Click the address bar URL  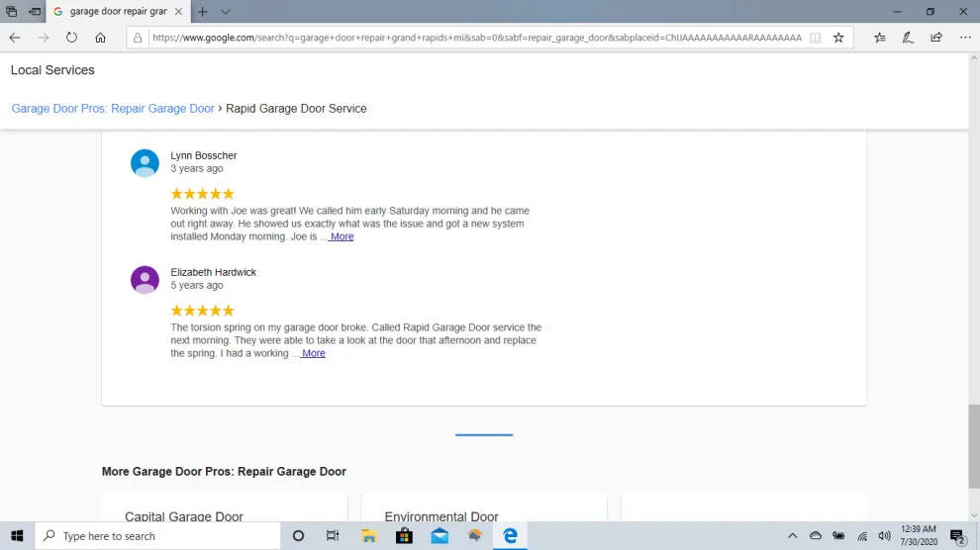point(477,38)
